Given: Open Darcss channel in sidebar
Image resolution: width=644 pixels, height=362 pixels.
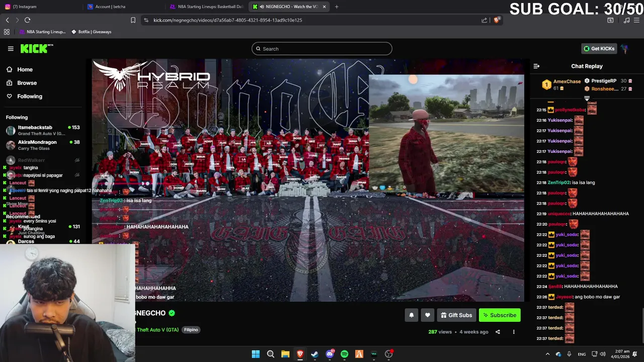Looking at the screenshot, I should click(x=42, y=241).
